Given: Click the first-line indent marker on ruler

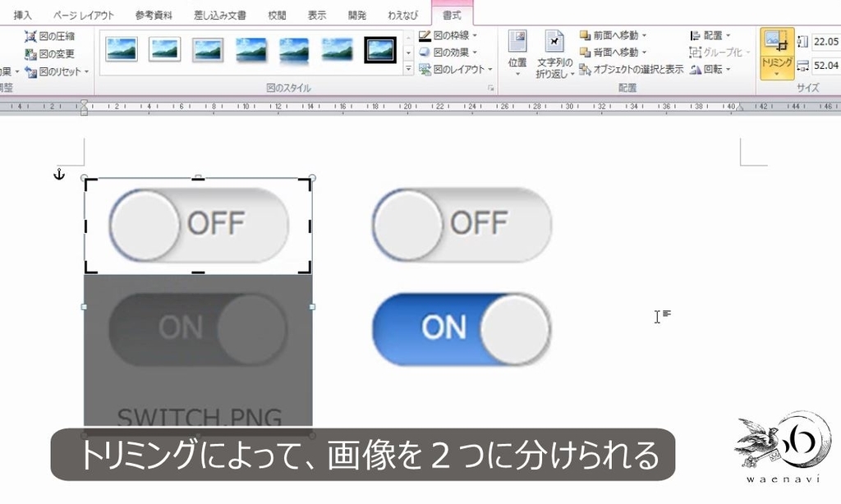Looking at the screenshot, I should 85,103.
